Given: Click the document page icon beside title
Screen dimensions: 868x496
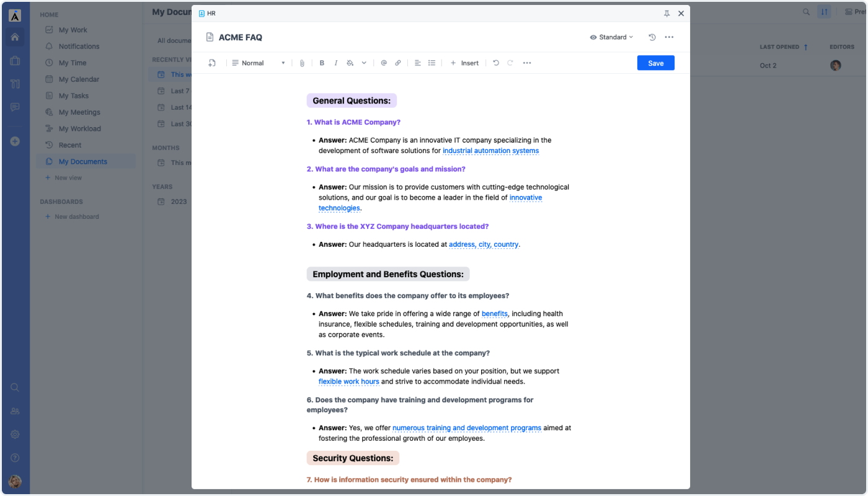Looking at the screenshot, I should pos(210,37).
